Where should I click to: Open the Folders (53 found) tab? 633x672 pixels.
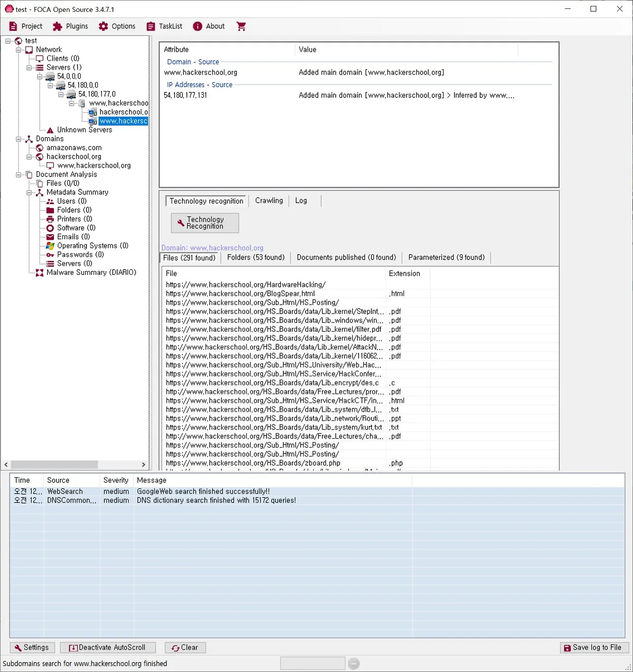click(x=256, y=258)
